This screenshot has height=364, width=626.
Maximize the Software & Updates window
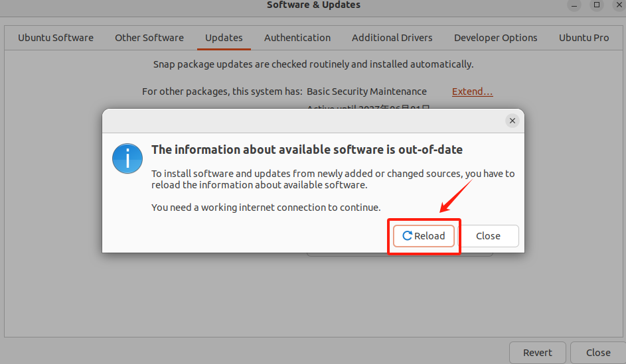click(x=597, y=5)
